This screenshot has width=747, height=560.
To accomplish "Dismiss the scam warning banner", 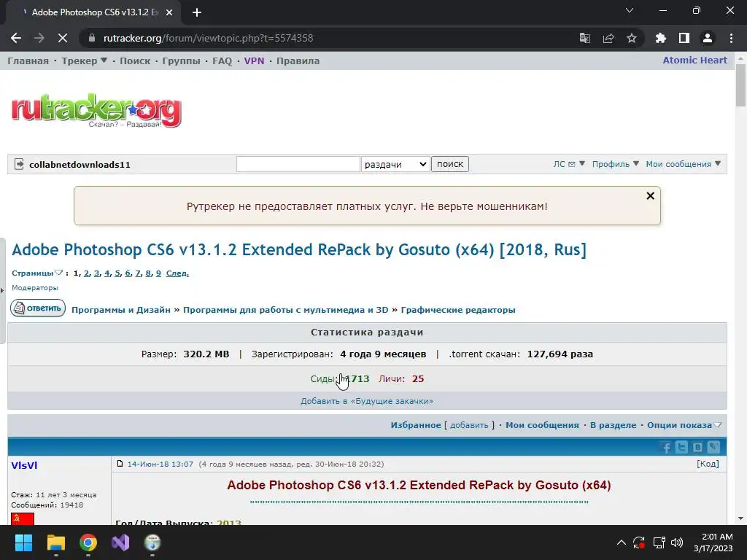I will click(650, 195).
